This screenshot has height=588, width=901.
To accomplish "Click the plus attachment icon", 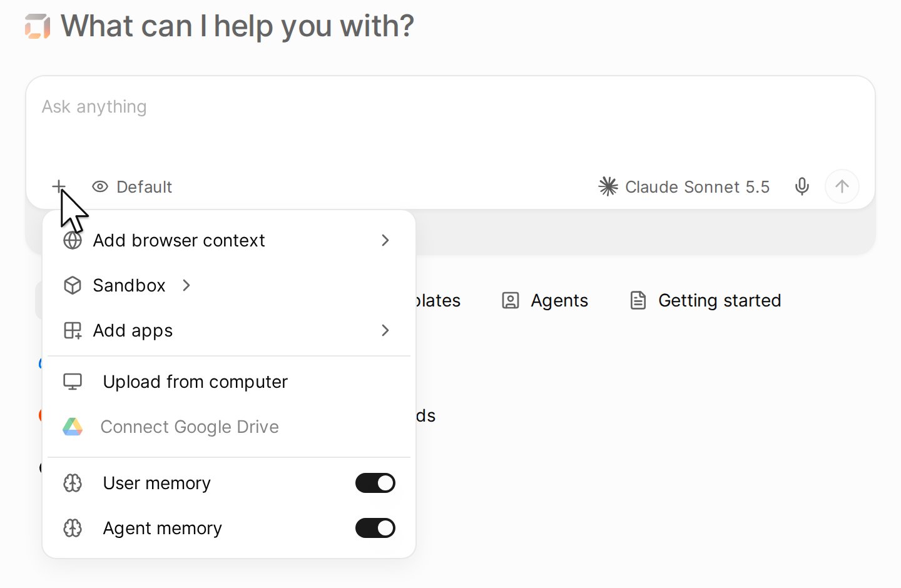I will tap(59, 186).
